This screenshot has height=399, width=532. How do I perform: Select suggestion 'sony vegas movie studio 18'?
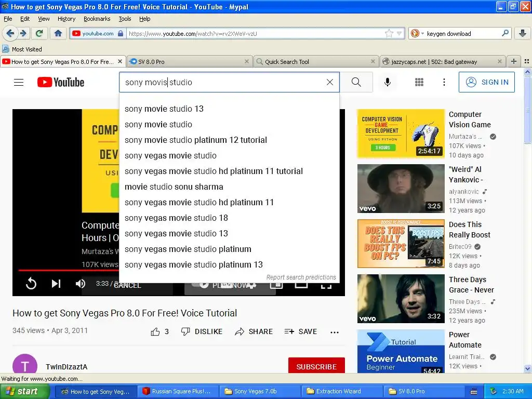click(x=229, y=218)
